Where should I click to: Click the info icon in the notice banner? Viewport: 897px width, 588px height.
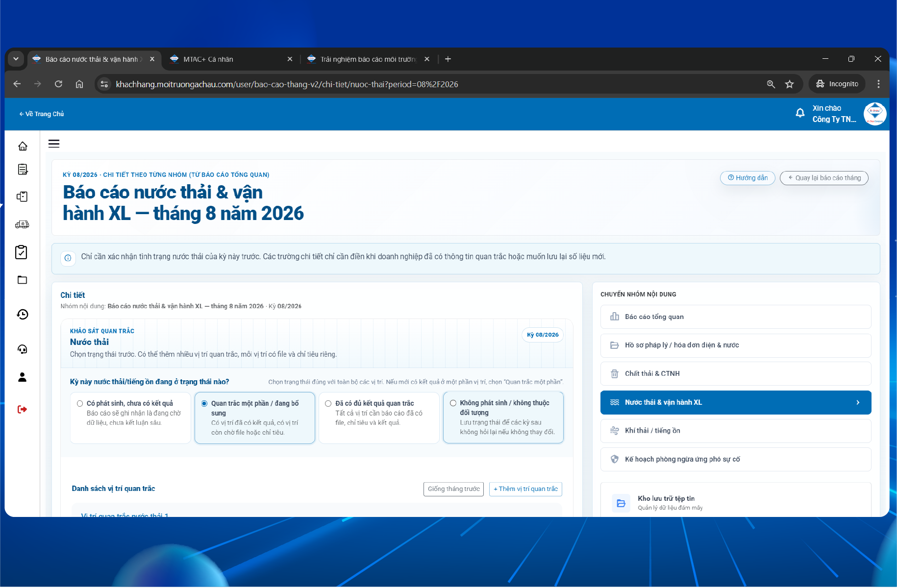(68, 258)
